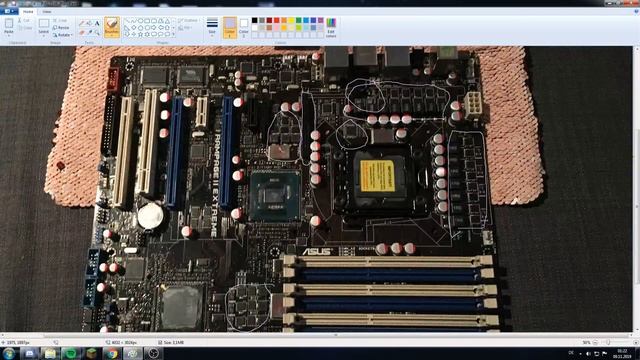Click the Resize button
This screenshot has width=640, height=360.
[61, 28]
